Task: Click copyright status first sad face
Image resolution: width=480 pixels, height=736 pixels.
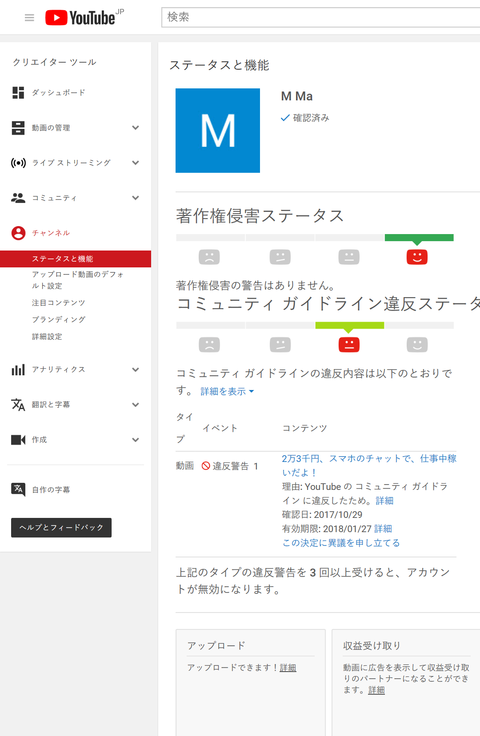Action: (x=209, y=257)
